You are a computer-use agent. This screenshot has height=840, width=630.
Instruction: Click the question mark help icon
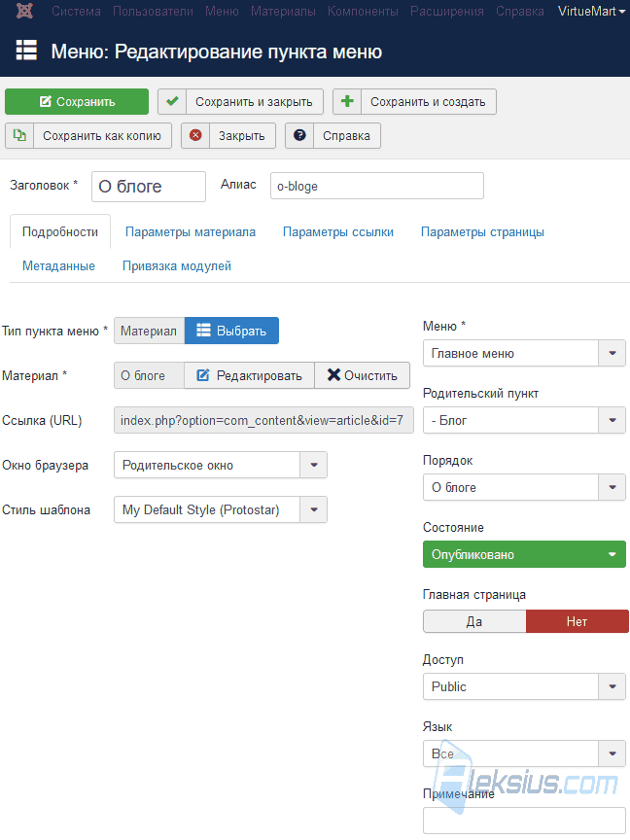click(x=299, y=135)
